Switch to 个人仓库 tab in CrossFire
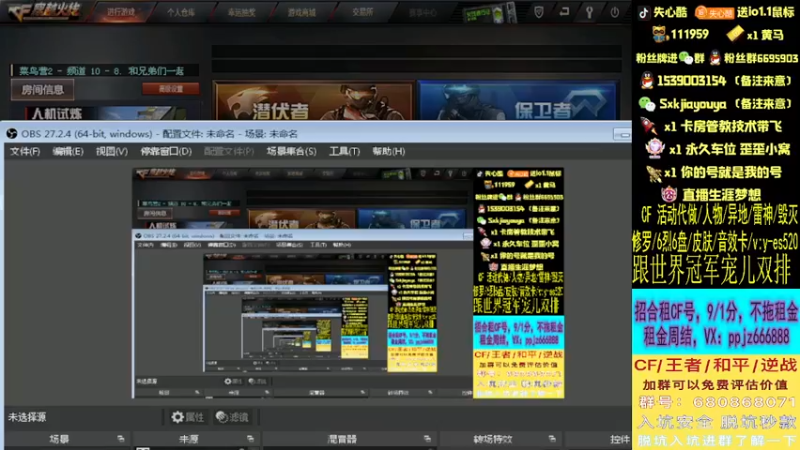Image resolution: width=800 pixels, height=450 pixels. point(181,12)
